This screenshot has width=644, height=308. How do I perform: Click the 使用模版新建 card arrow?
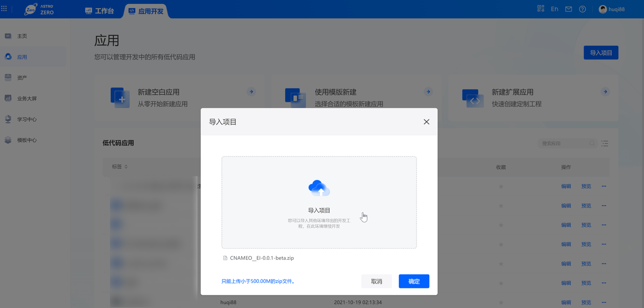[428, 92]
